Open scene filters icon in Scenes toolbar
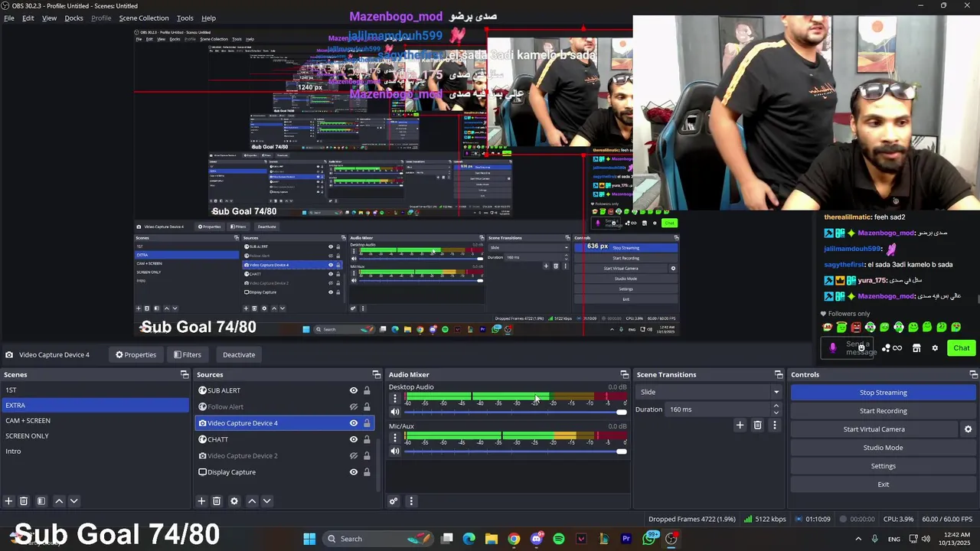980x551 pixels. point(41,501)
